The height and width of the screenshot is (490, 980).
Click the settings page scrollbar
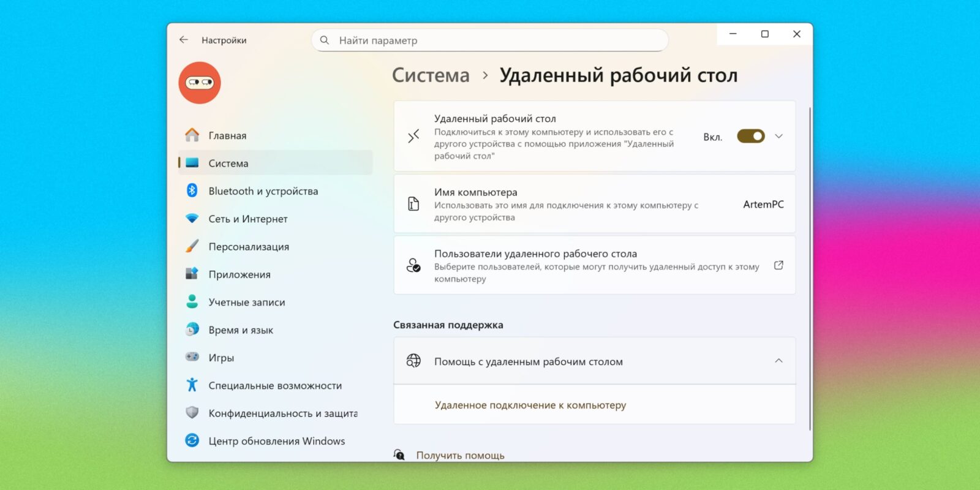810,268
